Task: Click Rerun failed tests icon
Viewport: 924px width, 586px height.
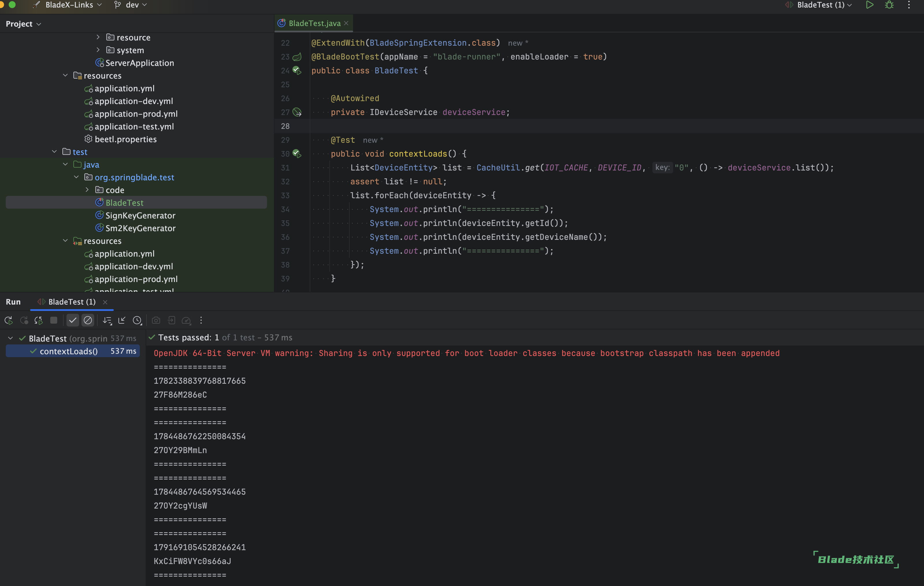Action: tap(24, 320)
